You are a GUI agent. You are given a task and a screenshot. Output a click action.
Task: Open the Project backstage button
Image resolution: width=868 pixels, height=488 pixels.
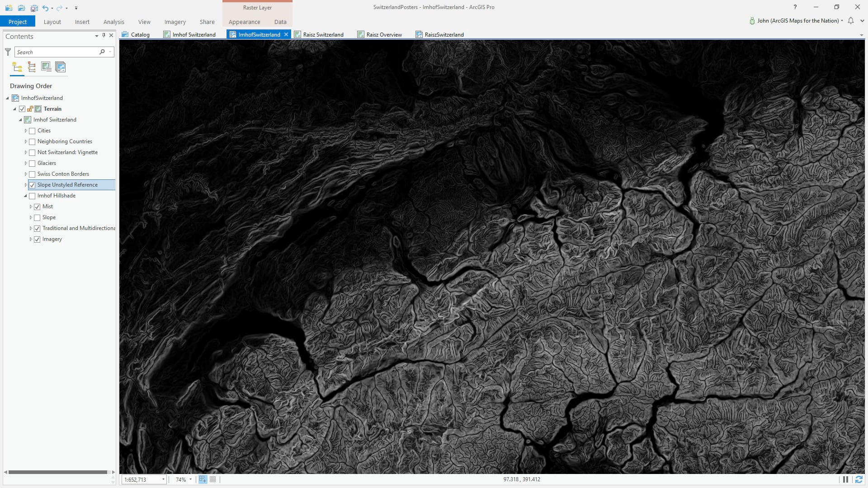point(18,22)
